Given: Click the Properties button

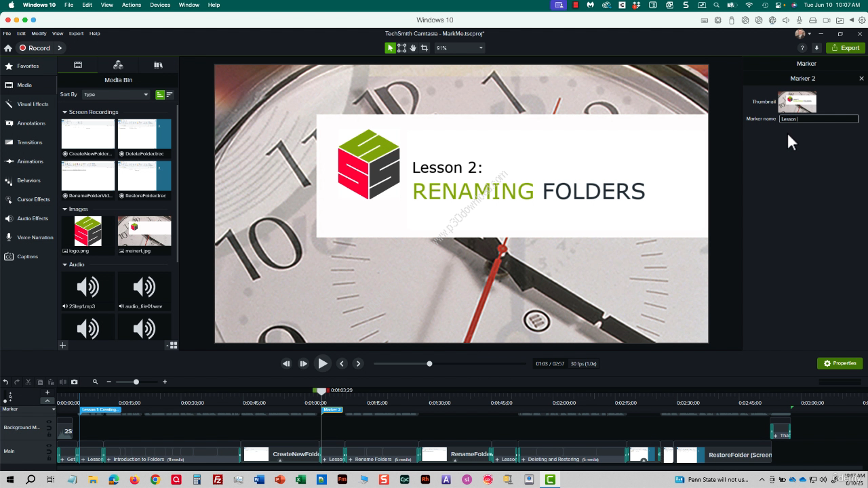Looking at the screenshot, I should click(840, 363).
